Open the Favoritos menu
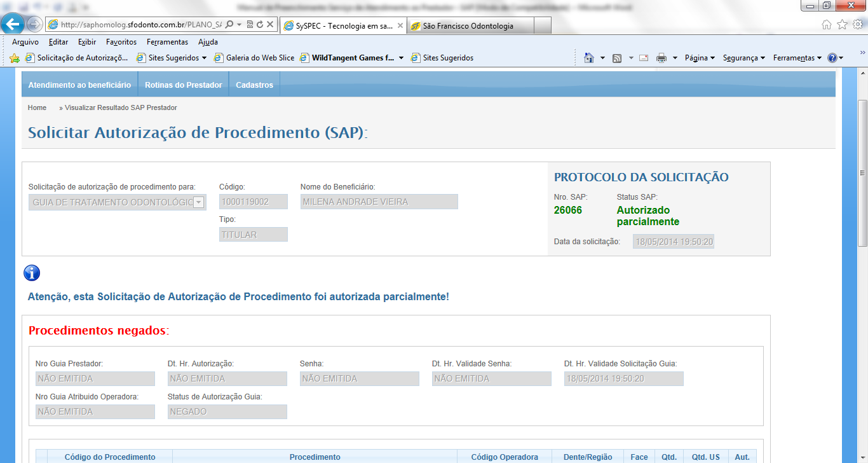 coord(121,42)
